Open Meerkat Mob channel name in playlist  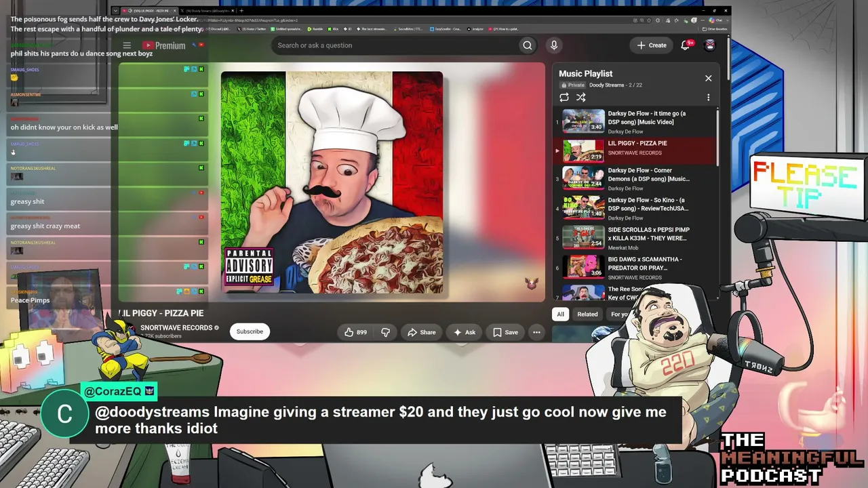[x=623, y=248]
